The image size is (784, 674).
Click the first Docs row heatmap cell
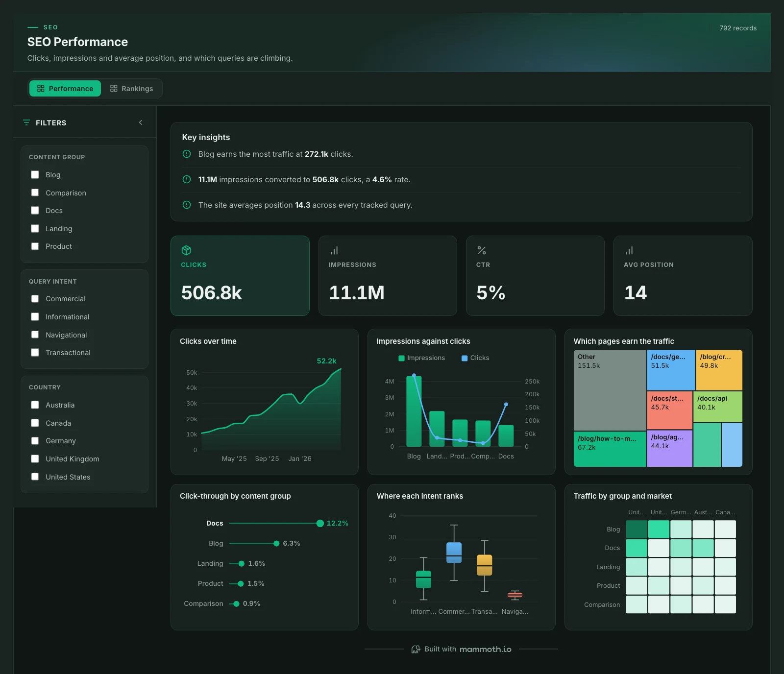(x=637, y=548)
